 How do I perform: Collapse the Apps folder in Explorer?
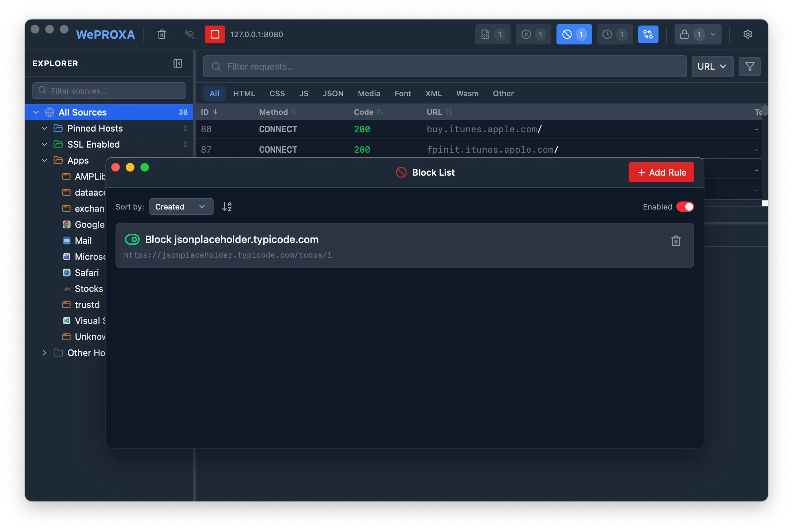point(44,160)
